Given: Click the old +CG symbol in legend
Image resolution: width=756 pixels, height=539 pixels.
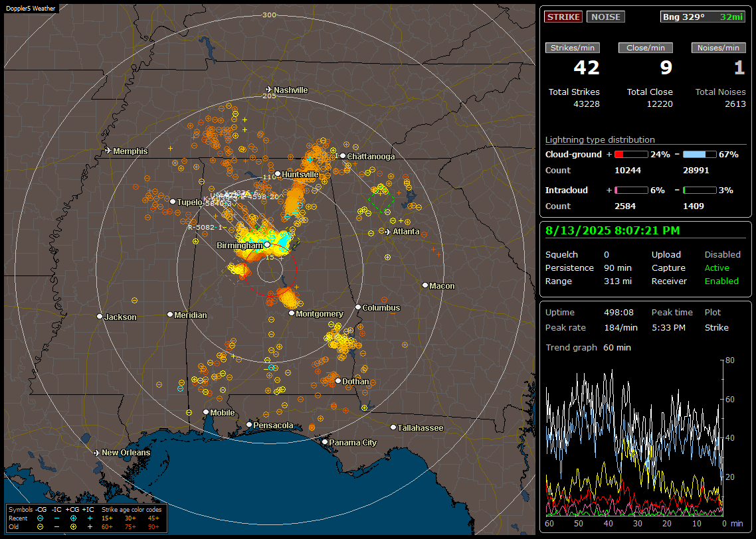Looking at the screenshot, I should pos(73,527).
